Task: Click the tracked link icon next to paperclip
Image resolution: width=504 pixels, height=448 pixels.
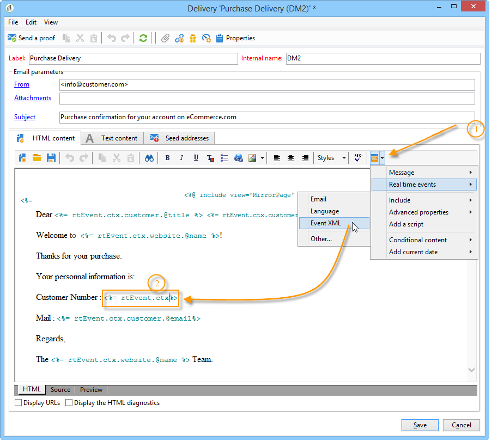Action: tap(179, 38)
